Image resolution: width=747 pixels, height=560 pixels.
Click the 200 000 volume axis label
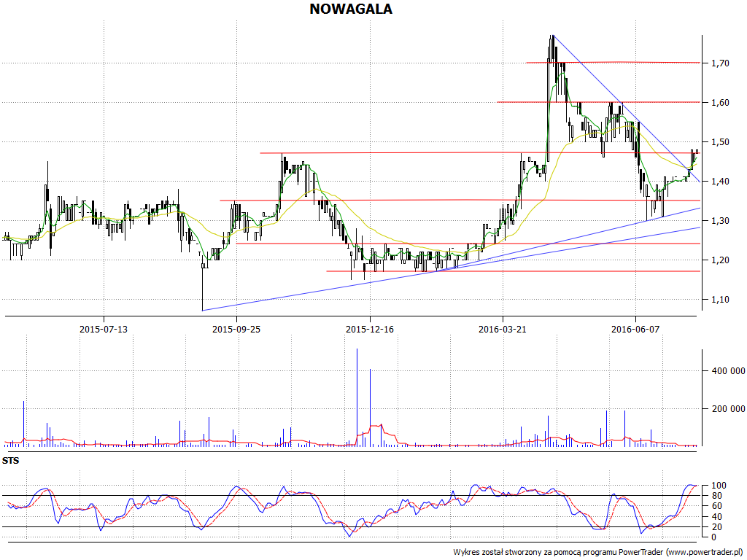728,408
